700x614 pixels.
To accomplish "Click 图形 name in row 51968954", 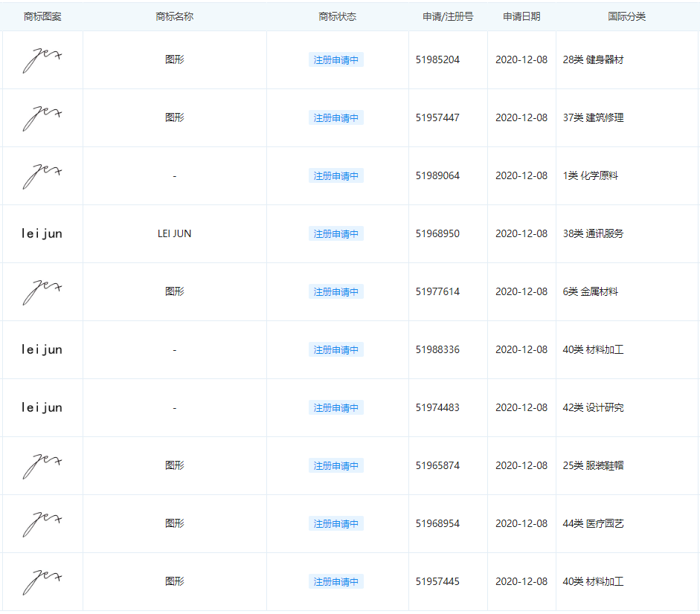I will pos(175,524).
